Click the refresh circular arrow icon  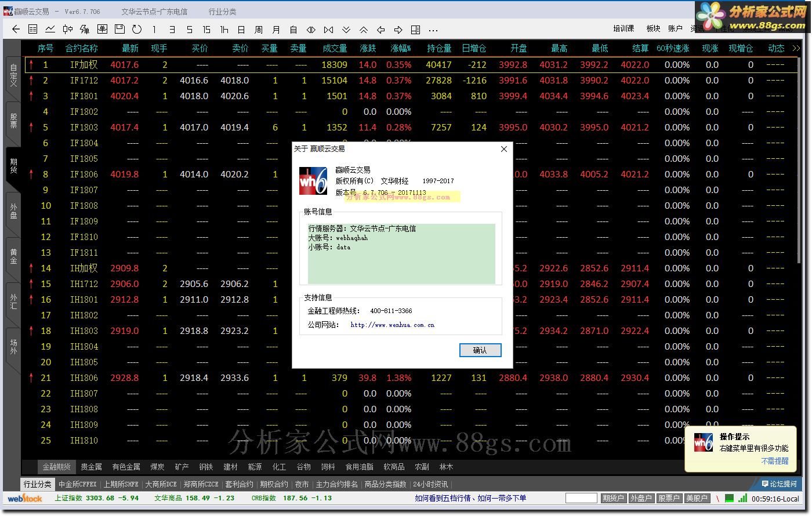[137, 29]
